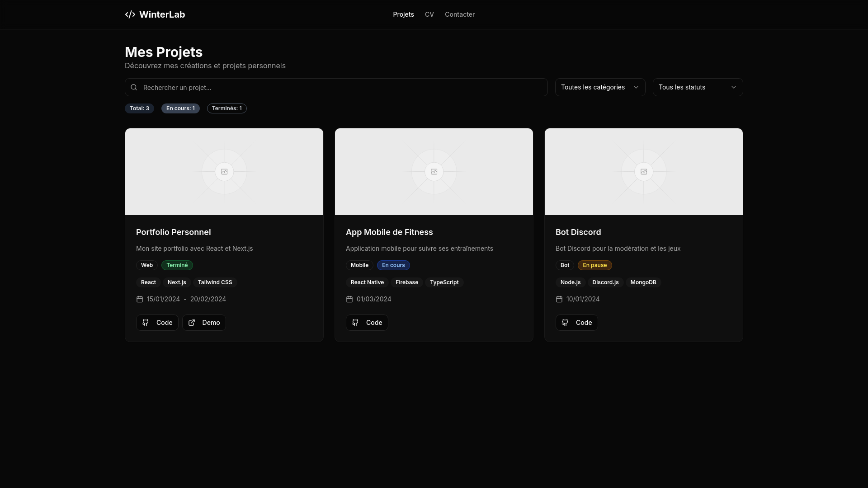Click the "Mon site portfolio avec React" description
Screen dimensions: 868x488
194,249
